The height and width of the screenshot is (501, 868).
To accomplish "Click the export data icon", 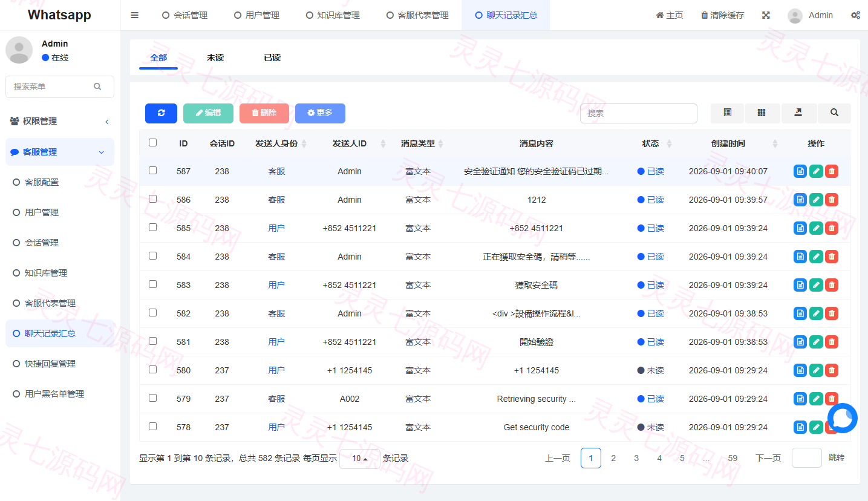I will click(798, 113).
